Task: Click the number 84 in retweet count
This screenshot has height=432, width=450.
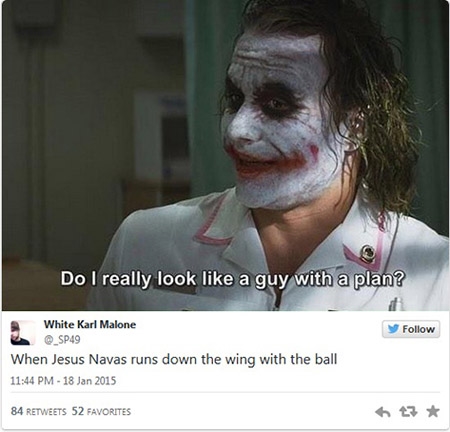Action: coord(17,411)
